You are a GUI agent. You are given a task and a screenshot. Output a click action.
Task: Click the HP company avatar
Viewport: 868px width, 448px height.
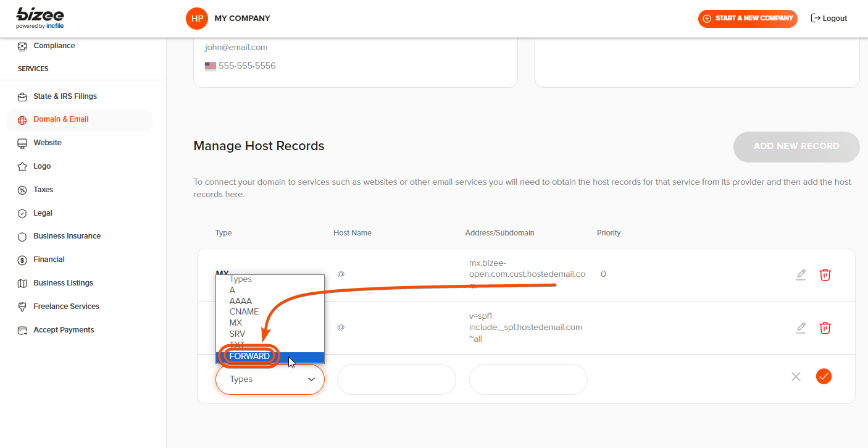pyautogui.click(x=197, y=19)
